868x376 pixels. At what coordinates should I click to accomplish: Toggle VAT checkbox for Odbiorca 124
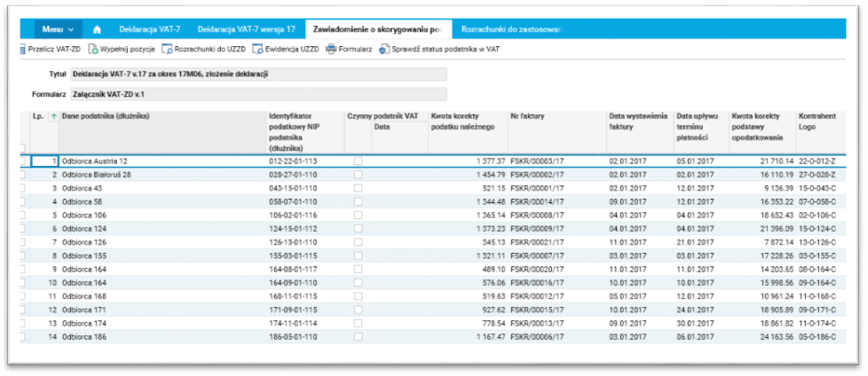[359, 229]
